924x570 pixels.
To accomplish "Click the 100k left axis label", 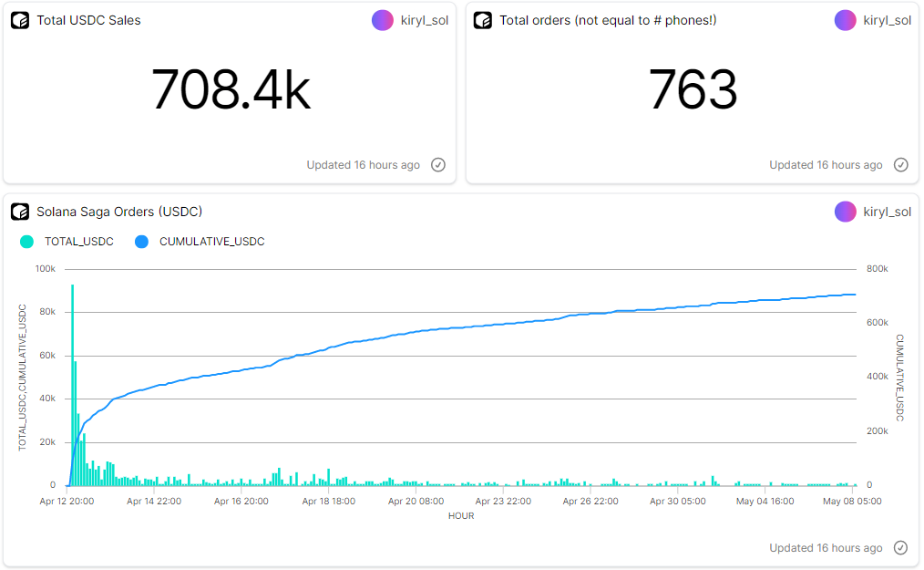I will (46, 269).
